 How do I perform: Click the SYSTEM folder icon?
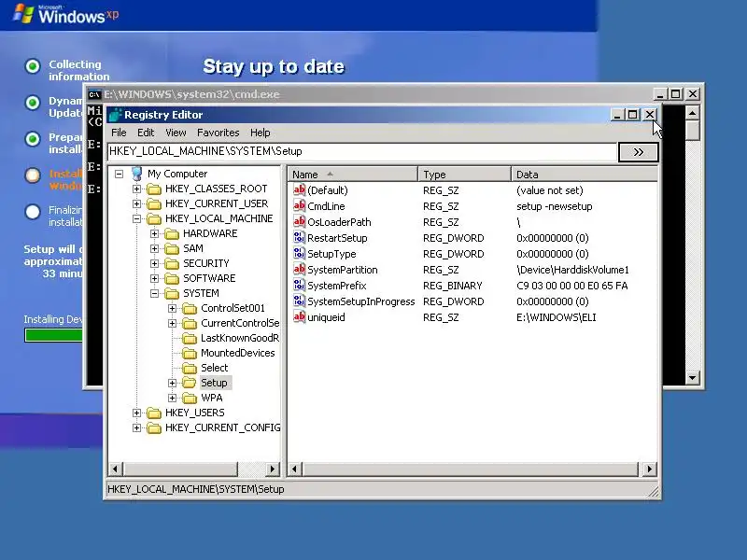(172, 294)
